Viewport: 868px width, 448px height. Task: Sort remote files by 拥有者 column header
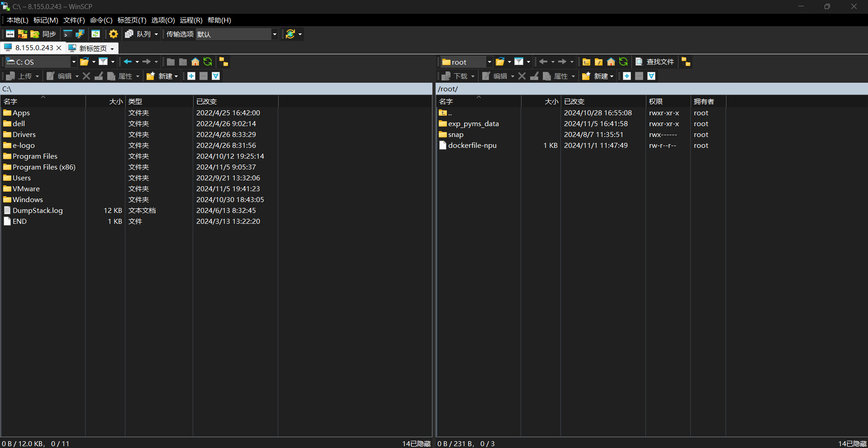pyautogui.click(x=708, y=101)
